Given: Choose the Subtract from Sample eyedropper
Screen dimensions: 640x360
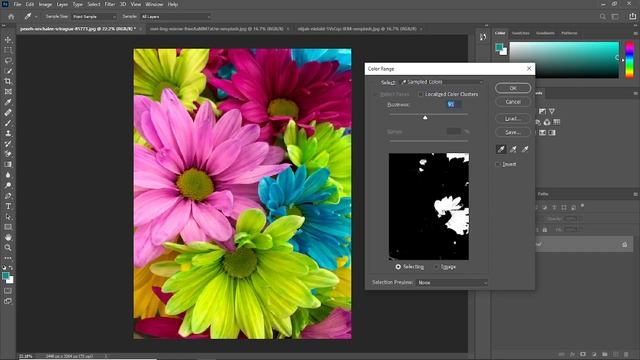Looking at the screenshot, I should pyautogui.click(x=525, y=149).
